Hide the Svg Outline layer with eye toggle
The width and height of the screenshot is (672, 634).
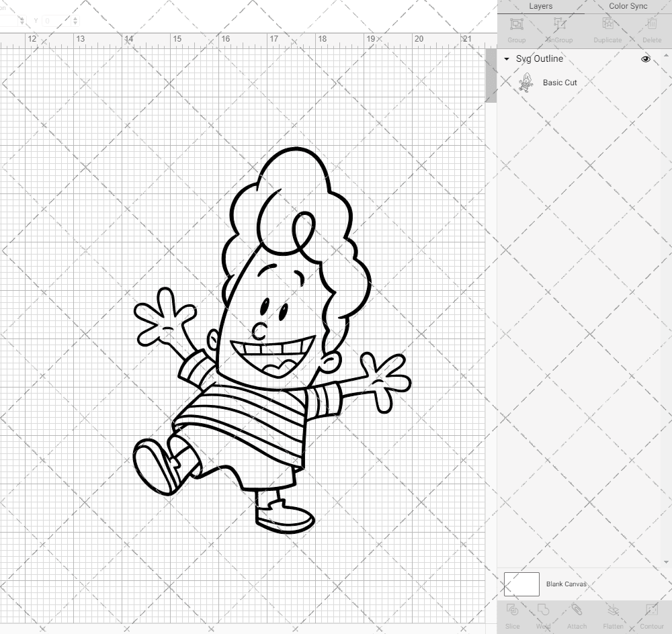[x=645, y=59]
